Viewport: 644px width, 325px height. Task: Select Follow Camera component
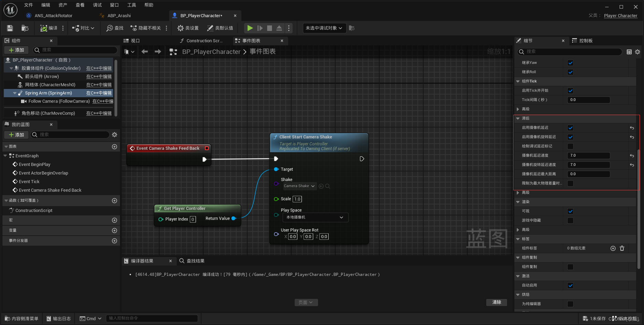(59, 101)
